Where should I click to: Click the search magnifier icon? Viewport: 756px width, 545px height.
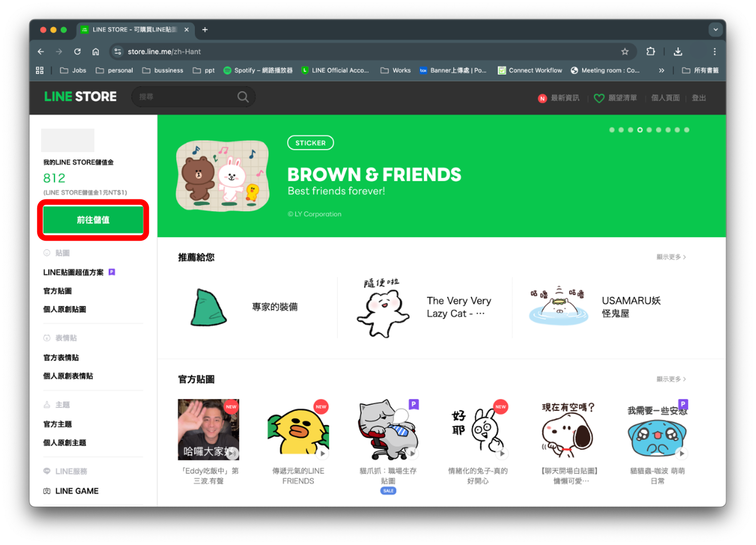coord(243,97)
